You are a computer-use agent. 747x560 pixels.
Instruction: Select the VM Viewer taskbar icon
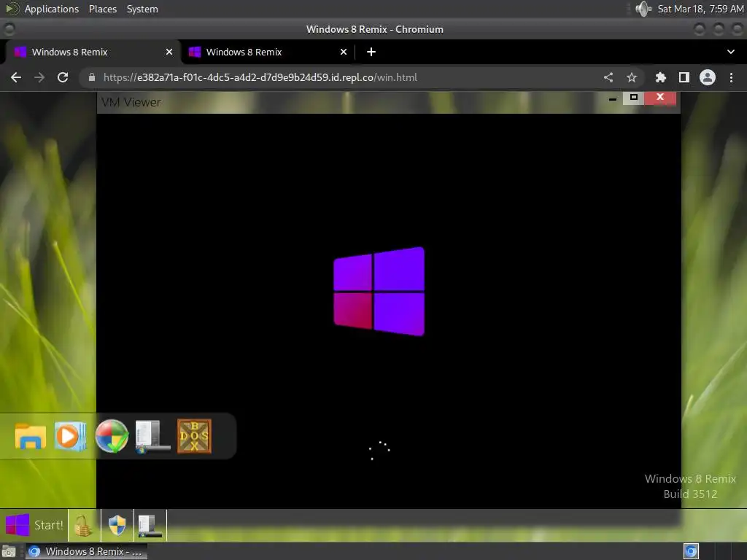click(150, 526)
